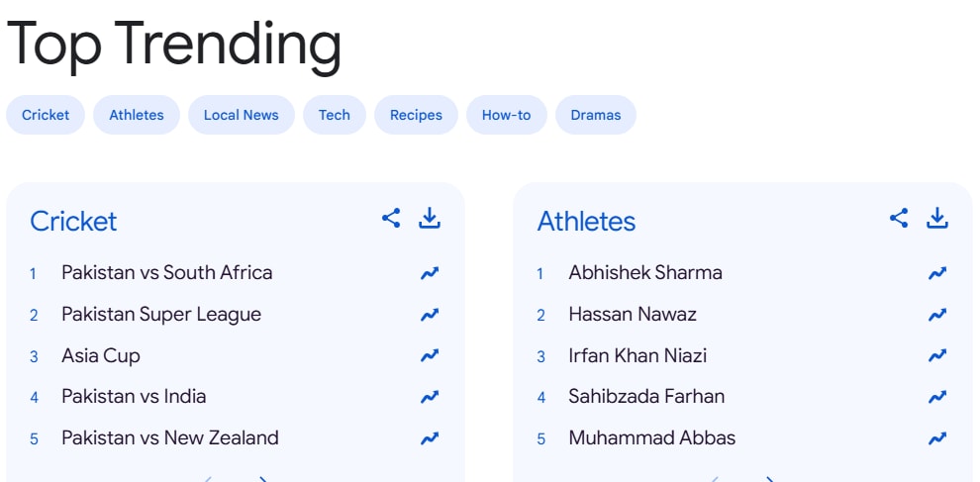Open the Pakistan vs India search term
This screenshot has height=482, width=980.
click(134, 397)
